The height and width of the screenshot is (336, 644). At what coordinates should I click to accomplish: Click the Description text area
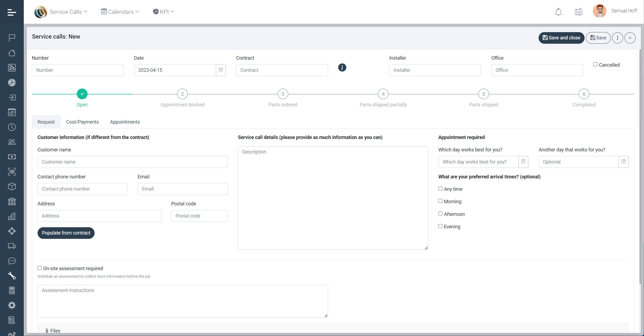tap(333, 198)
